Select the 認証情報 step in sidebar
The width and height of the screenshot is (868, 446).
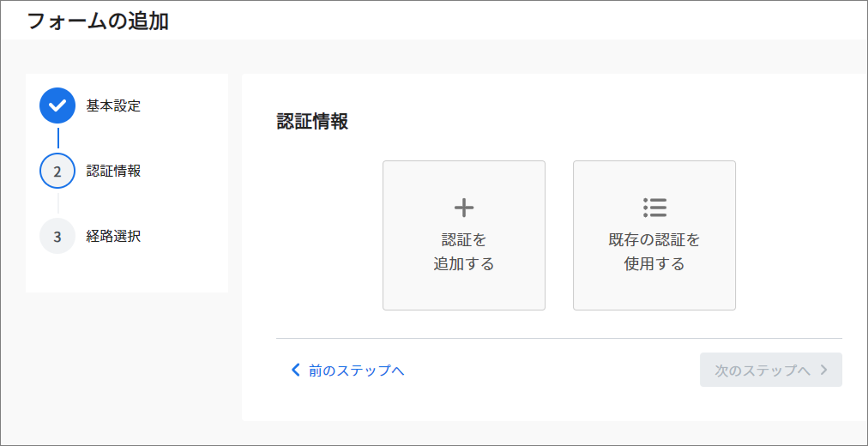tap(113, 171)
